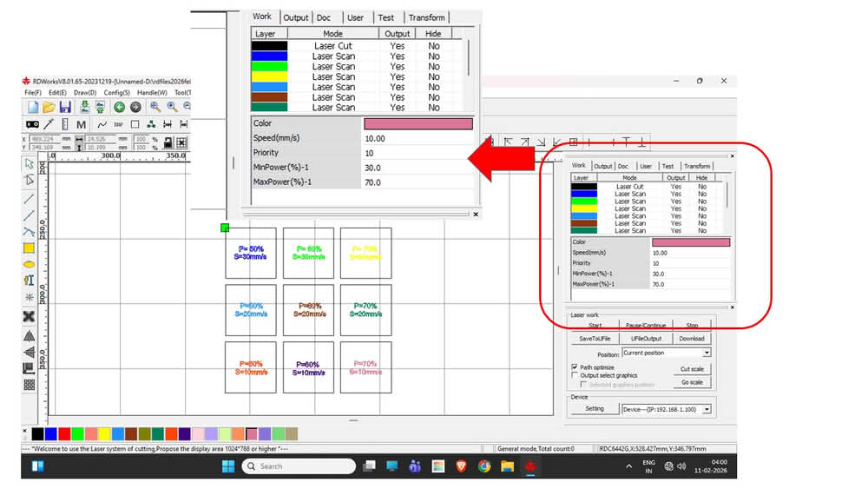Redo with the gray right-arrow icon
Viewport: 868px width, 489px height.
135,108
